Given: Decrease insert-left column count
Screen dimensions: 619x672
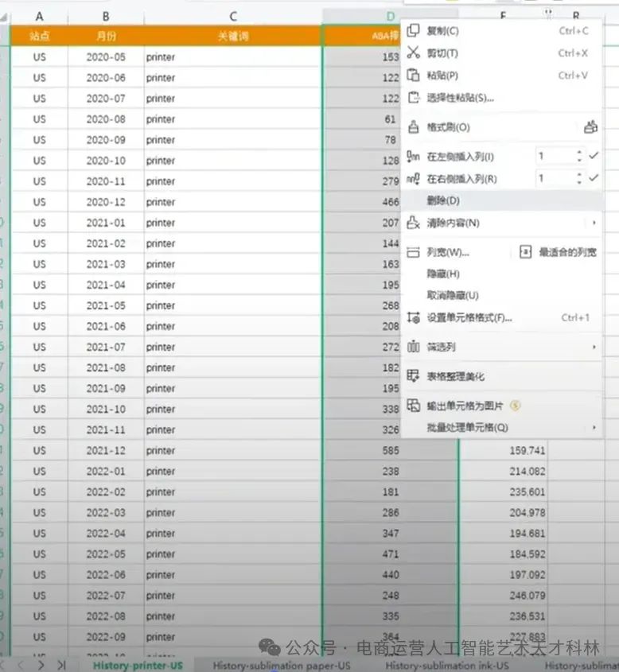Looking at the screenshot, I should [579, 160].
